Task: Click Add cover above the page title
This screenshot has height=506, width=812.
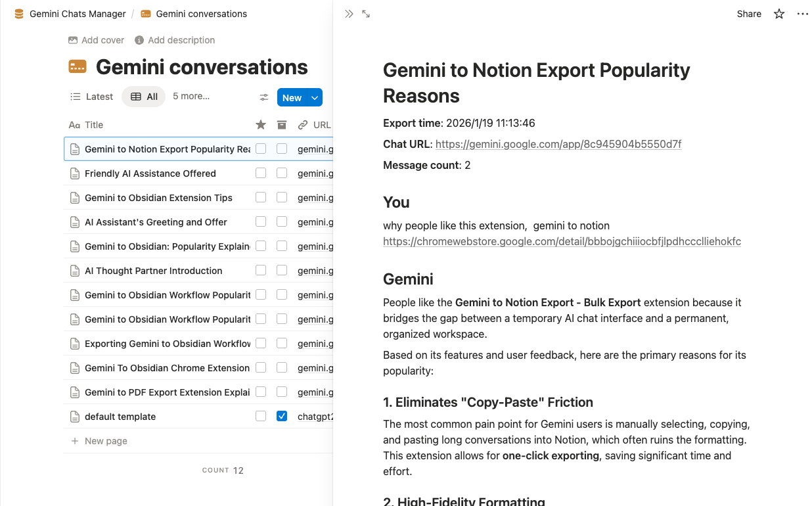Action: pos(96,40)
